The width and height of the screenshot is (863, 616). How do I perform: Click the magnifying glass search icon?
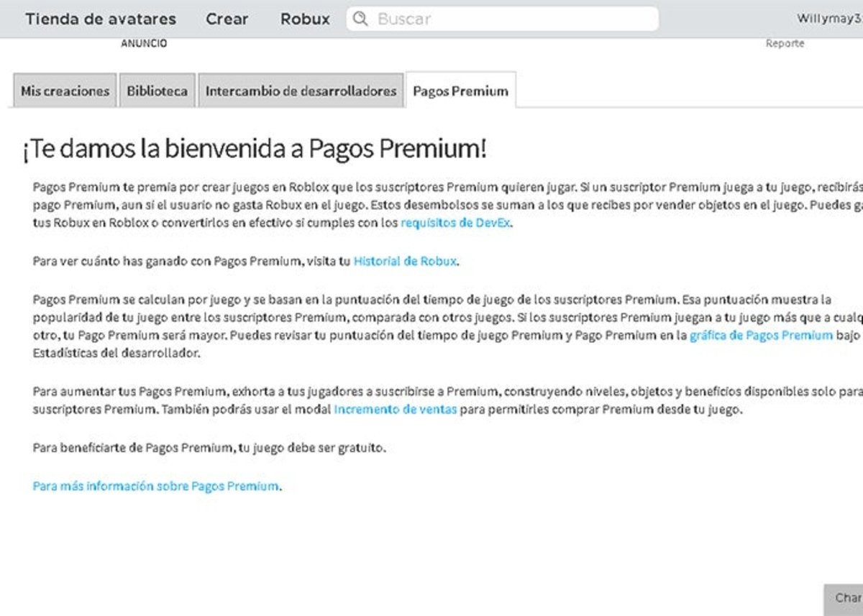tap(360, 19)
